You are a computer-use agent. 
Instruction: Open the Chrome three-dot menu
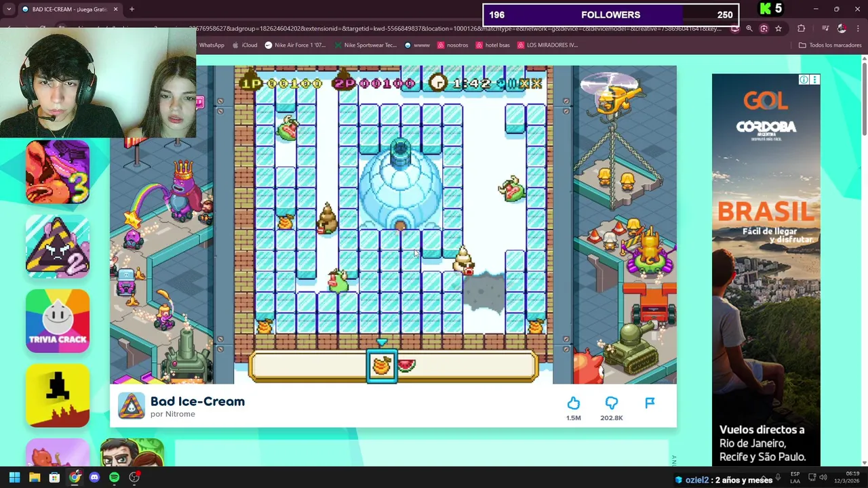coord(858,28)
